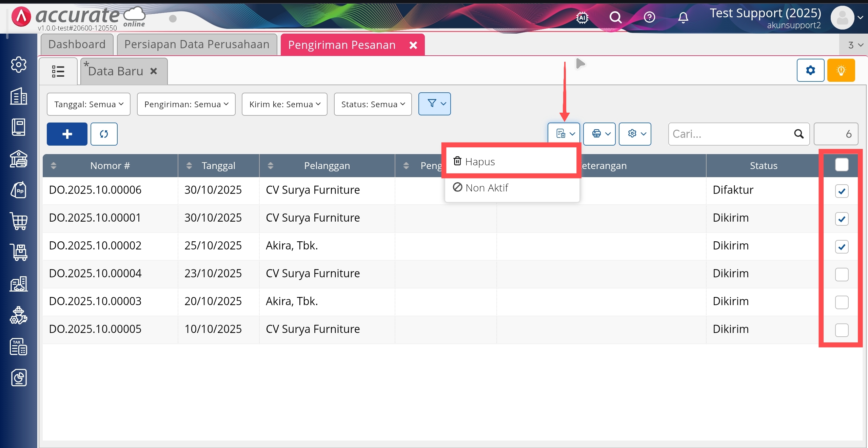Open the notifications bell
Screen dimensions: 868x448
683,17
